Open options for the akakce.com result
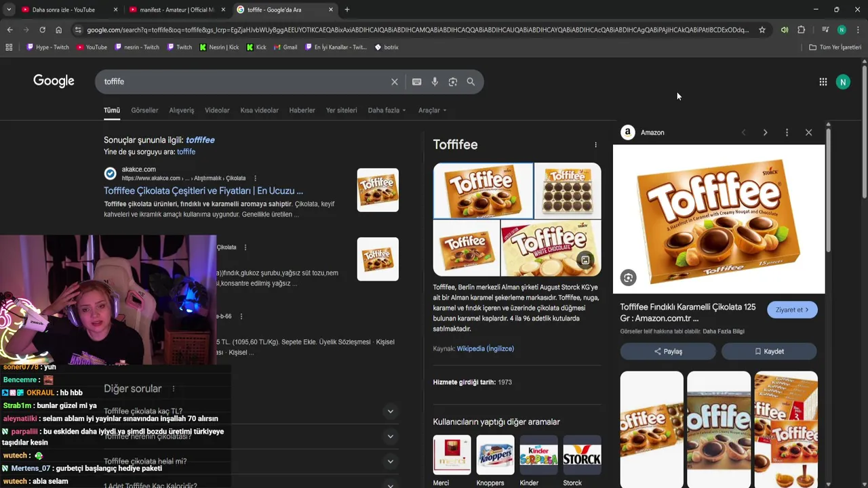The width and height of the screenshot is (868, 488). [255, 178]
